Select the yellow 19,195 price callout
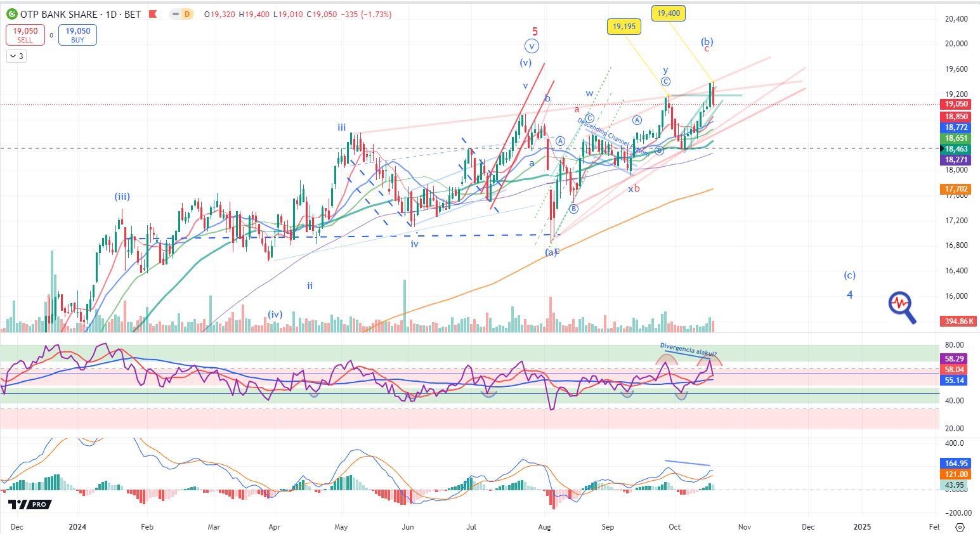The image size is (980, 534). [624, 26]
